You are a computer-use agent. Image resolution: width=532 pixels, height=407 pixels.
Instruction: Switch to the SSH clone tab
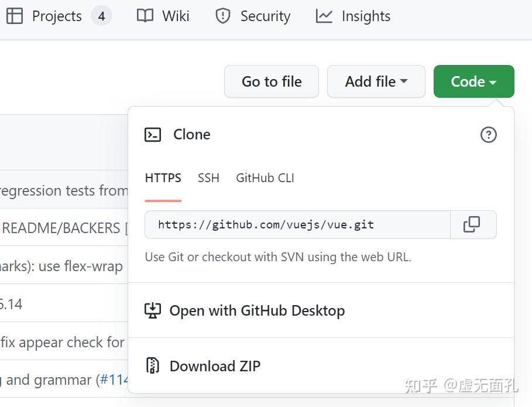coord(208,178)
